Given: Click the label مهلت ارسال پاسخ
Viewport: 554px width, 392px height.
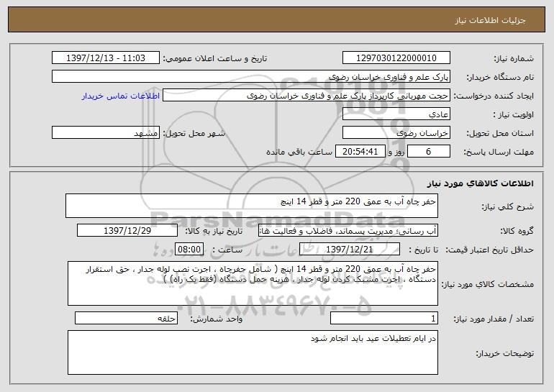Looking at the screenshot, I should click(499, 152).
